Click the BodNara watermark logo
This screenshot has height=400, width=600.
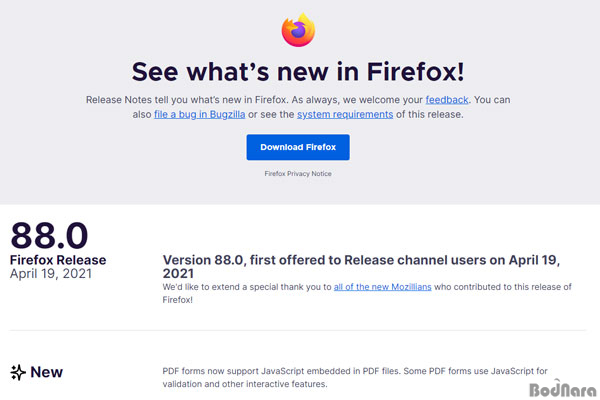[562, 389]
